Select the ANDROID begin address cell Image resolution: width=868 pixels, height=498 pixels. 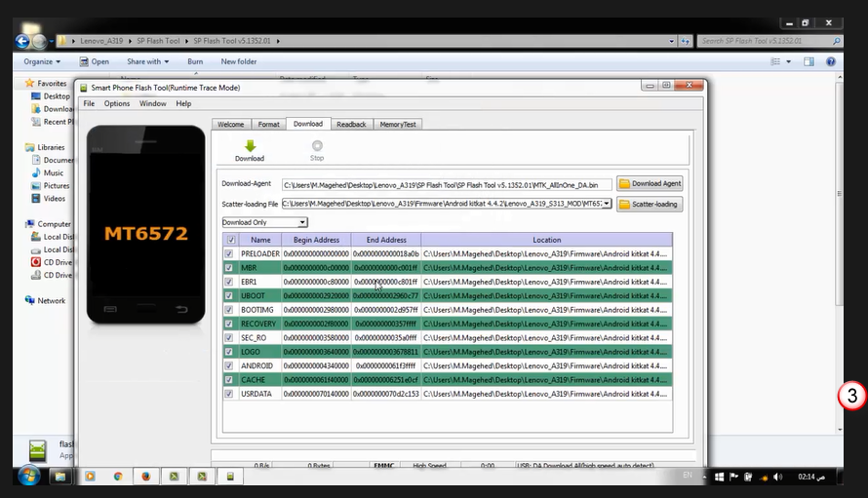pyautogui.click(x=316, y=365)
